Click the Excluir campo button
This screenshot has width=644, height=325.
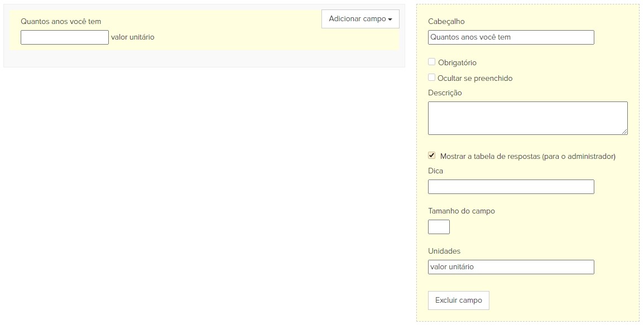coord(458,300)
